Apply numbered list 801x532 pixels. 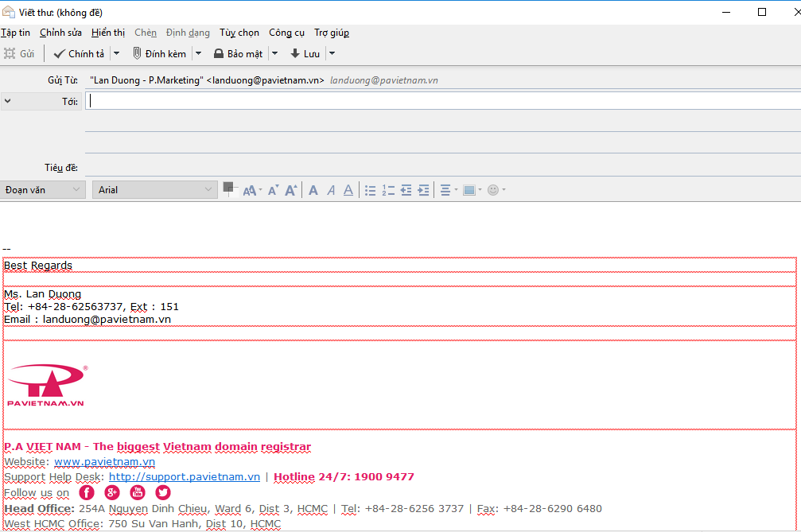pyautogui.click(x=388, y=190)
